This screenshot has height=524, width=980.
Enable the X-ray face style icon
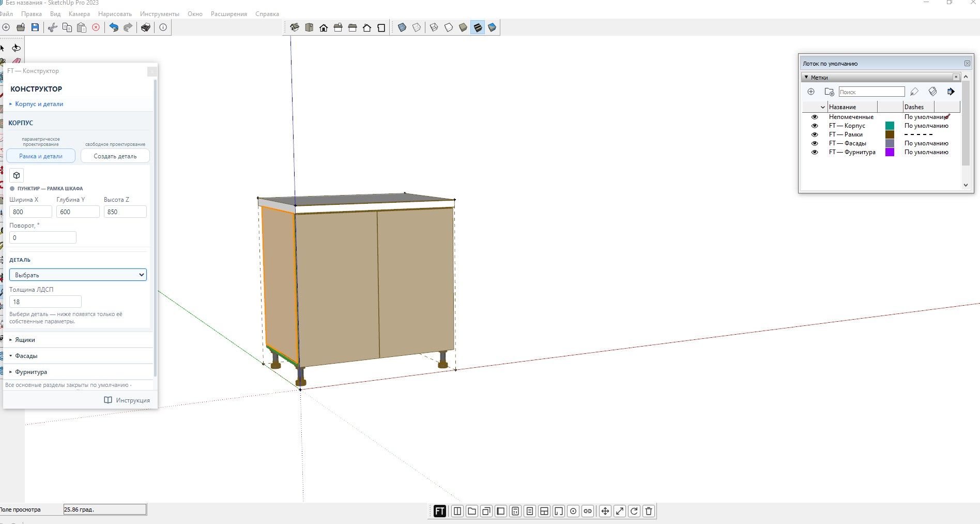pos(402,27)
